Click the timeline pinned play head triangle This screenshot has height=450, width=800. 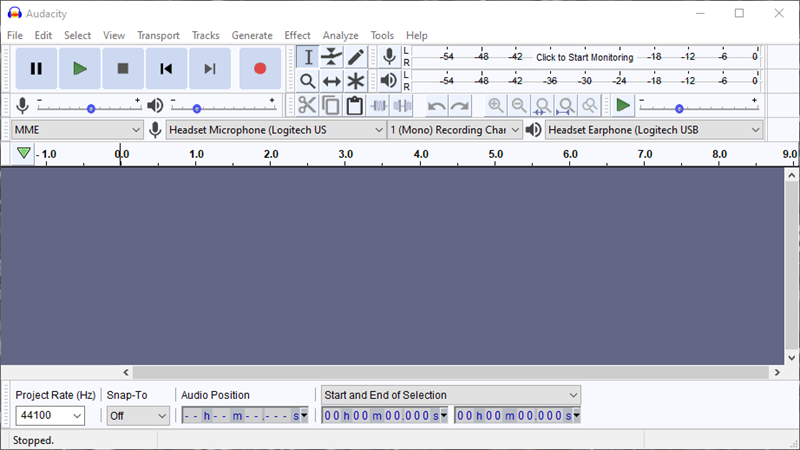(23, 153)
